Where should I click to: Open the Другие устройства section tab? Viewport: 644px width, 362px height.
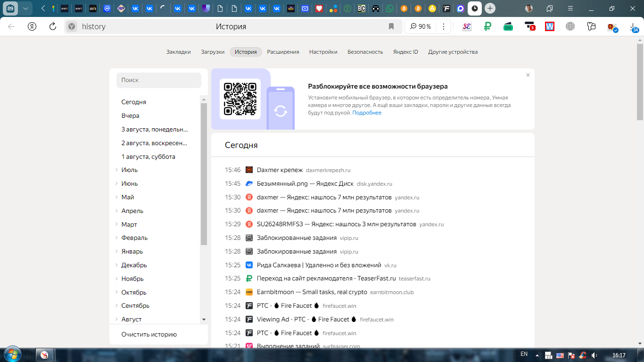pos(453,52)
